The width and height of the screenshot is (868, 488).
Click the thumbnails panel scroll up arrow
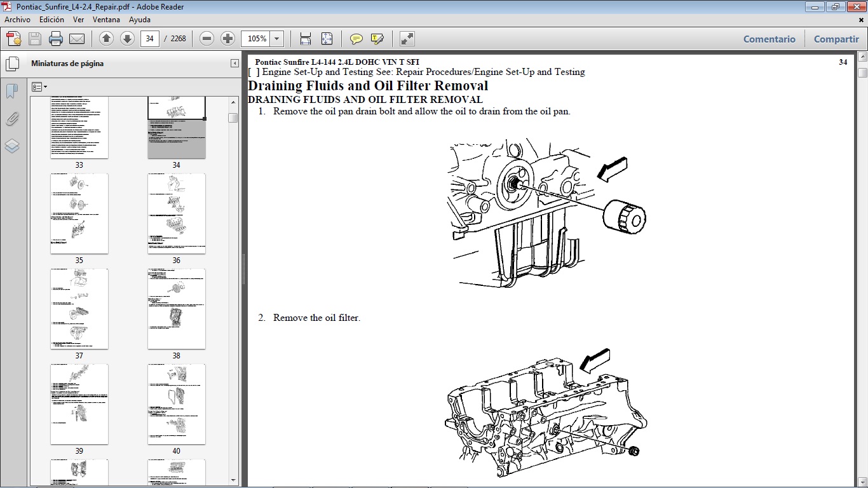click(x=233, y=102)
